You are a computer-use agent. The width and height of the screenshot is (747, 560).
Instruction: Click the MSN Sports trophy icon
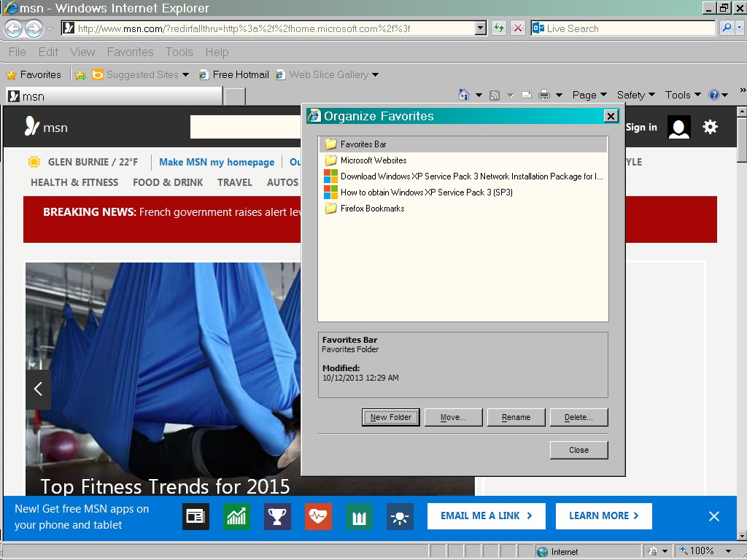coord(277,516)
